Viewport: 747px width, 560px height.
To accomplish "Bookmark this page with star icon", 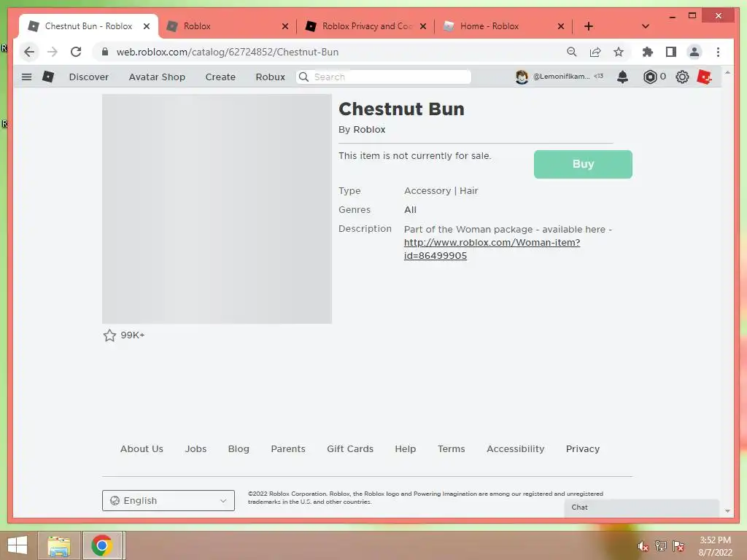I will coord(619,52).
